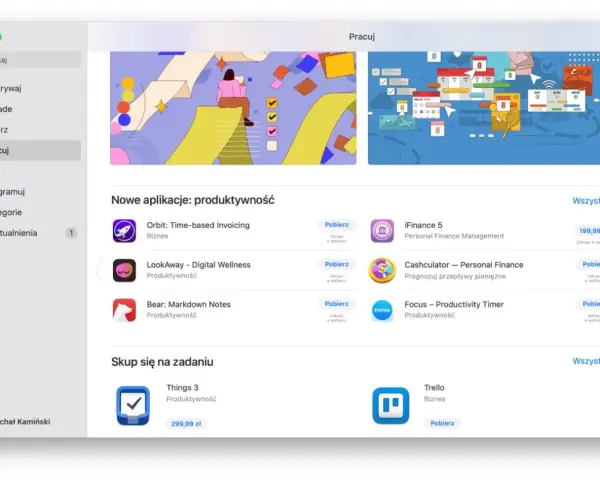Select the highlighted Pracuj sidebar item

point(40,150)
